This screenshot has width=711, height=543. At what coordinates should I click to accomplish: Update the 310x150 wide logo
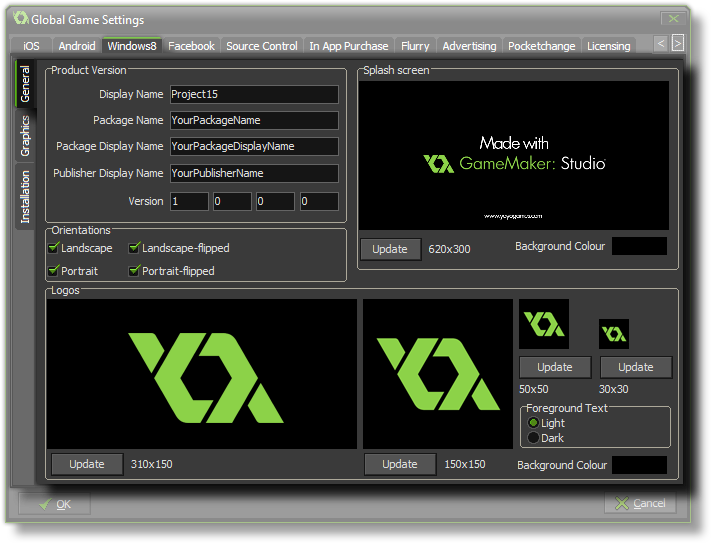coord(87,464)
